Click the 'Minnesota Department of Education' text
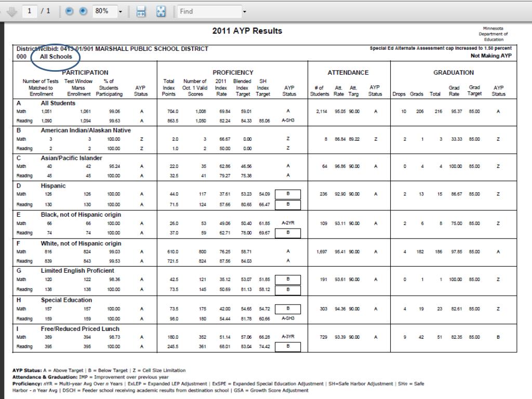This screenshot has width=532, height=399. tap(494, 34)
